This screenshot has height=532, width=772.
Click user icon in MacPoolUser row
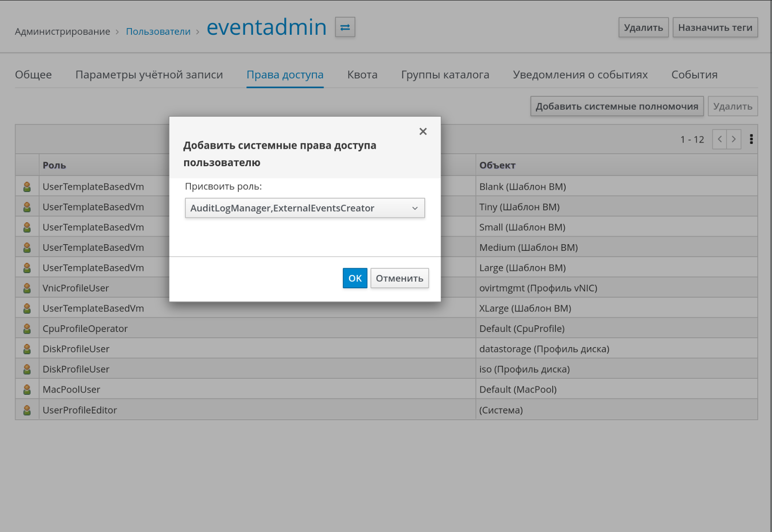pos(27,390)
